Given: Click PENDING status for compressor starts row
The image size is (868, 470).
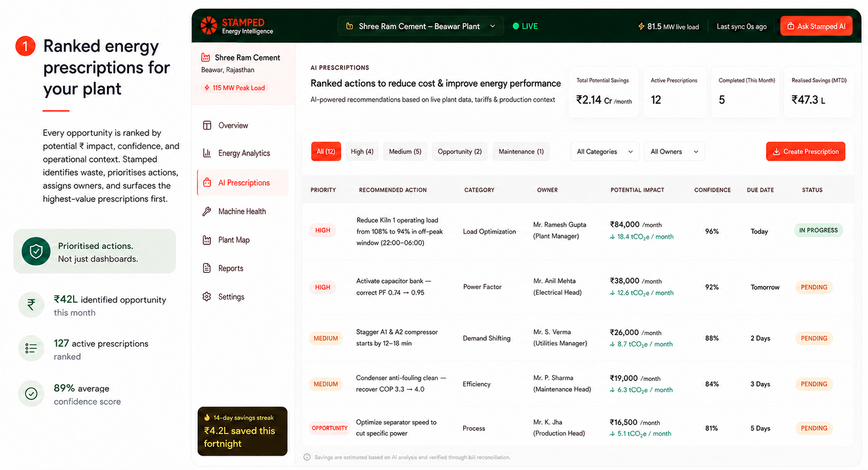Looking at the screenshot, I should (x=814, y=338).
